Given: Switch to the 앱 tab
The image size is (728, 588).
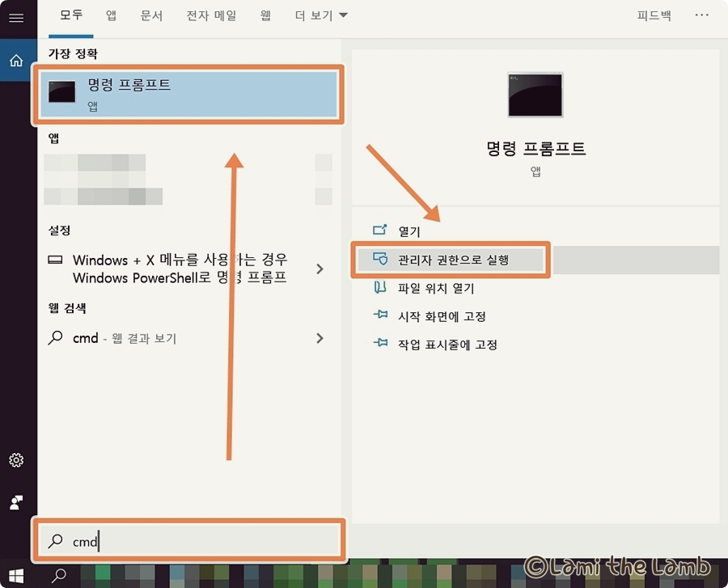Looking at the screenshot, I should click(x=111, y=15).
